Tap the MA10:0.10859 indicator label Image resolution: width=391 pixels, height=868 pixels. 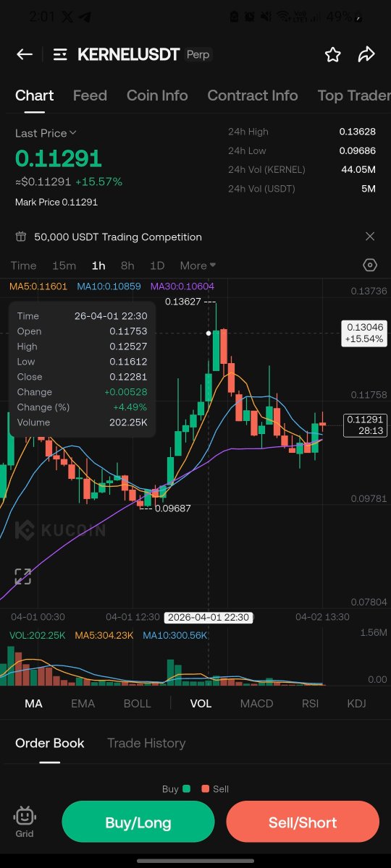110,286
